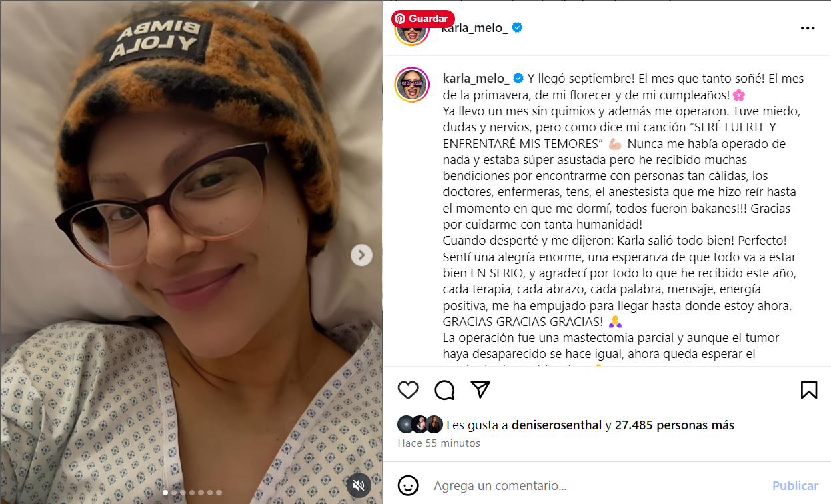Click liker avatars next to Les gusta
The width and height of the screenshot is (831, 504).
tap(420, 425)
